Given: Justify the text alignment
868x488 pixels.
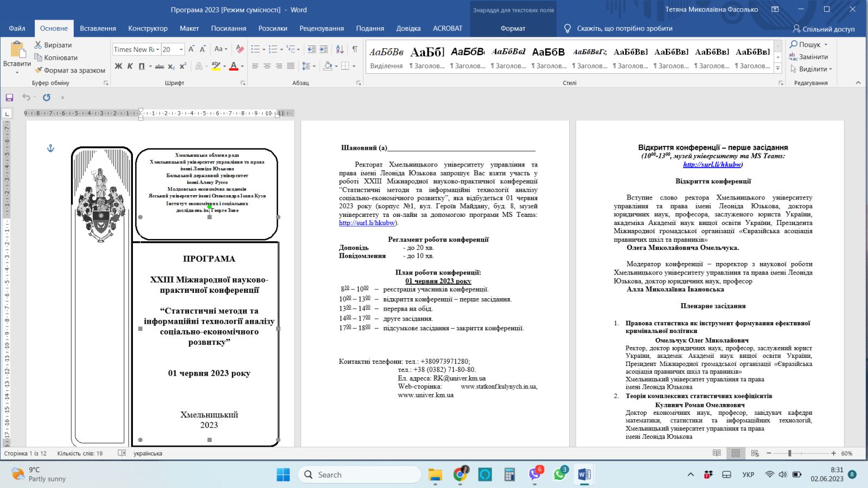Looking at the screenshot, I should point(291,66).
